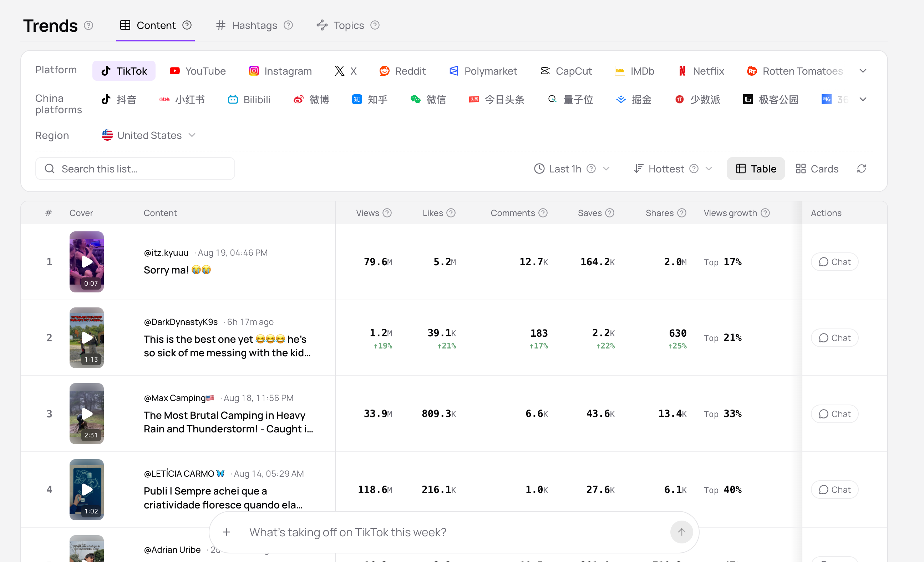This screenshot has height=562, width=924.
Task: Select the Reddit platform filter
Action: pyautogui.click(x=402, y=71)
